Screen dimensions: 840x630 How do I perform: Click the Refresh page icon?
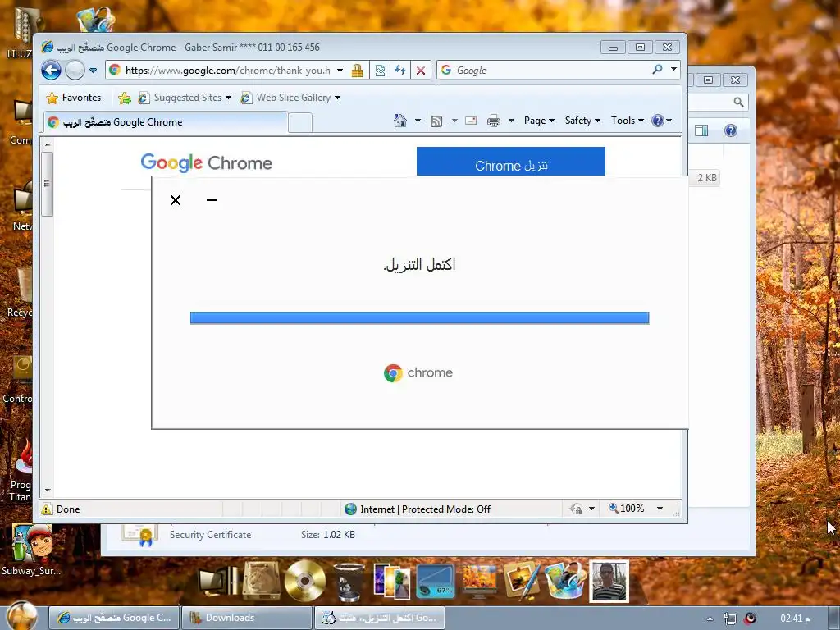pyautogui.click(x=400, y=71)
